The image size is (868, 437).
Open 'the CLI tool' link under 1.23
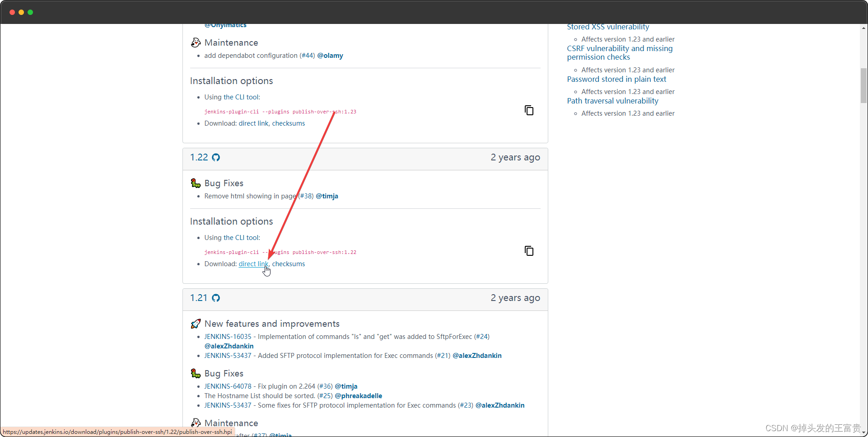pos(241,97)
